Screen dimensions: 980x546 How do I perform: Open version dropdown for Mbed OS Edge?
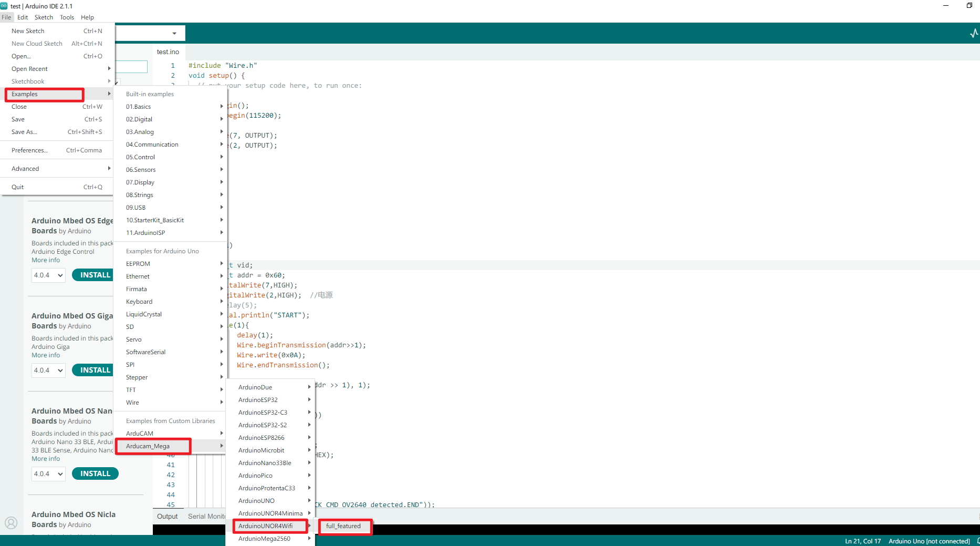click(x=48, y=275)
